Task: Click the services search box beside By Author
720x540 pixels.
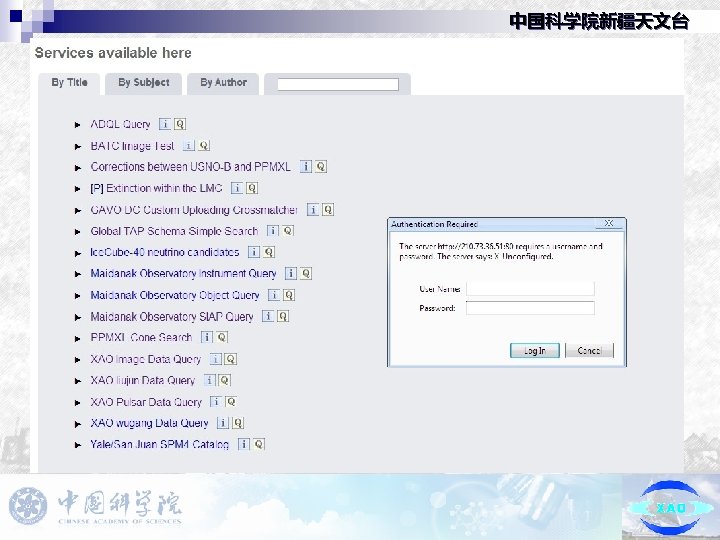Action: (338, 84)
